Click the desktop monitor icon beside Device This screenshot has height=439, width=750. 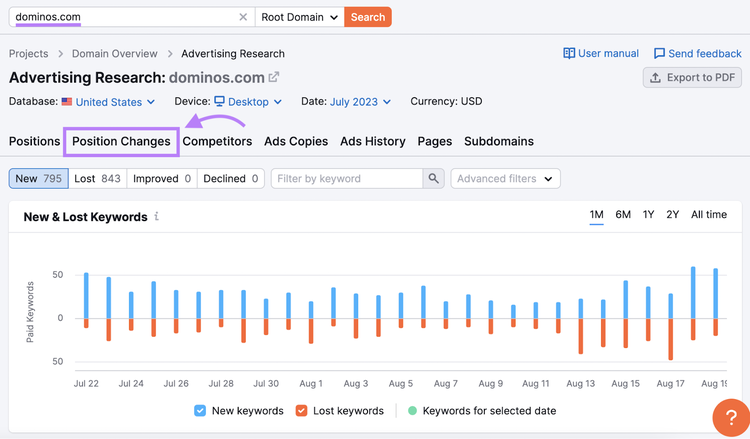pos(219,101)
